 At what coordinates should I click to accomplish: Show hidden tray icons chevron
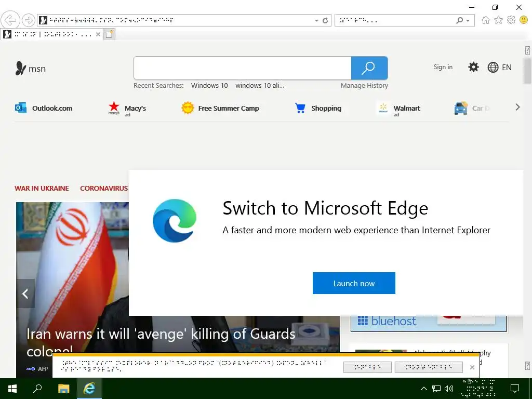coord(424,389)
